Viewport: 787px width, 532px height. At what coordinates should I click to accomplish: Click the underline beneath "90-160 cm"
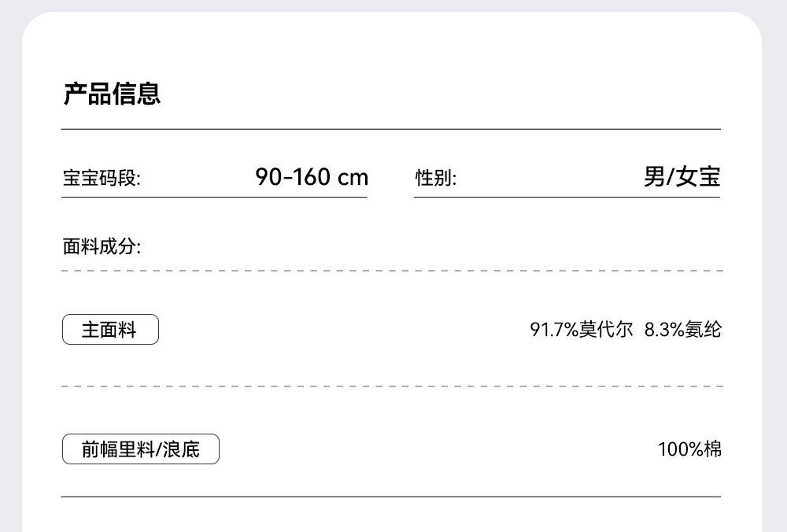(214, 197)
